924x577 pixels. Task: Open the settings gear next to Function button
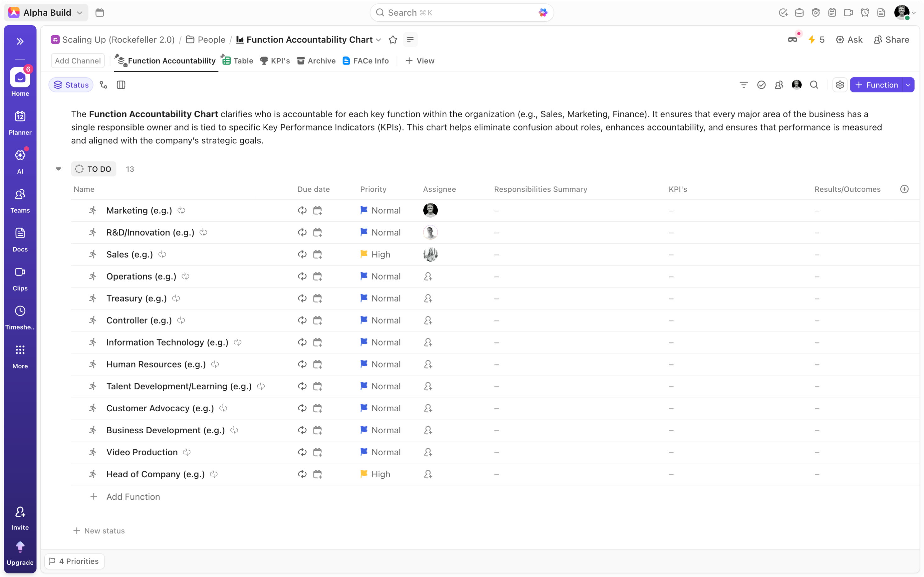pyautogui.click(x=840, y=84)
